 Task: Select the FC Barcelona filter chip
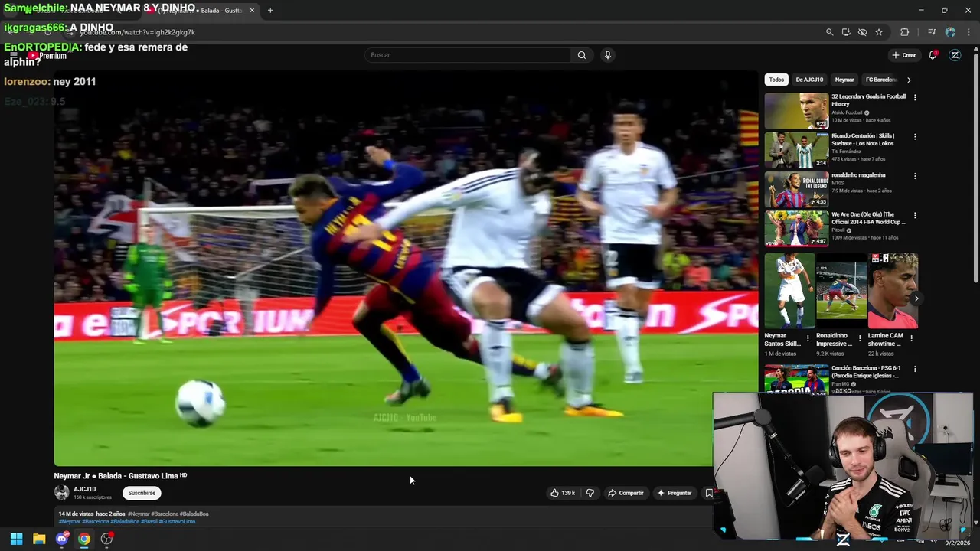point(880,80)
